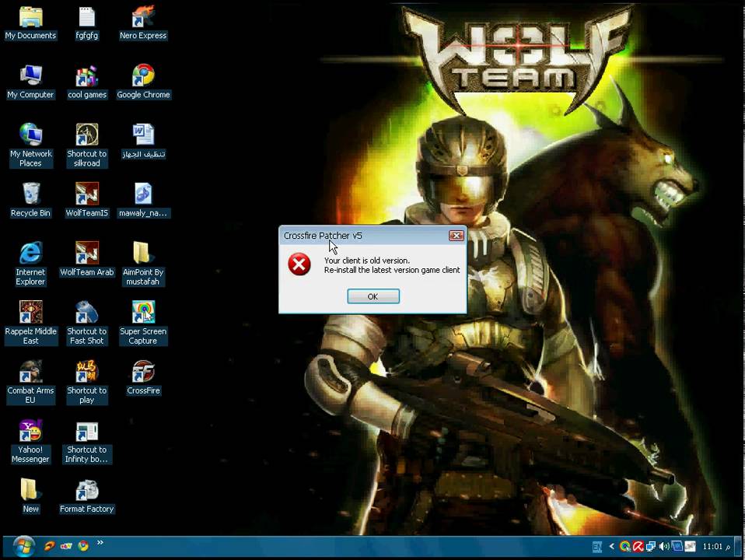Select the mawaly_na... audio file icon
The image size is (745, 560).
[143, 201]
